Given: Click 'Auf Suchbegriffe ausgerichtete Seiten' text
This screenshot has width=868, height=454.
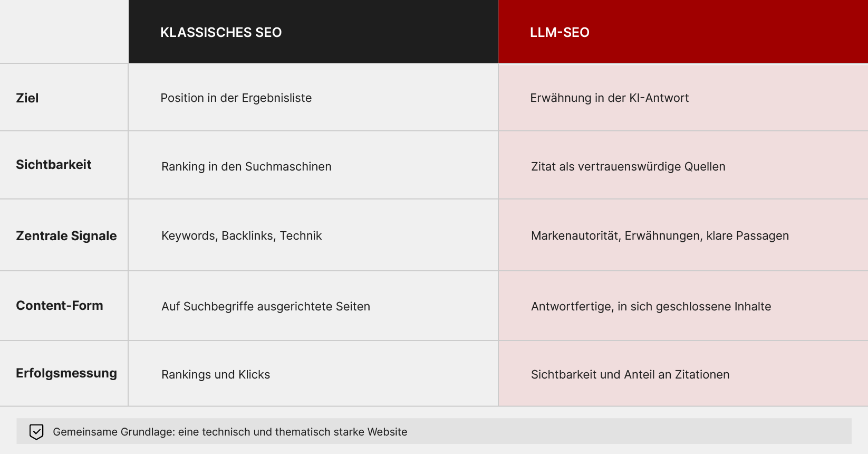Looking at the screenshot, I should (x=266, y=307).
